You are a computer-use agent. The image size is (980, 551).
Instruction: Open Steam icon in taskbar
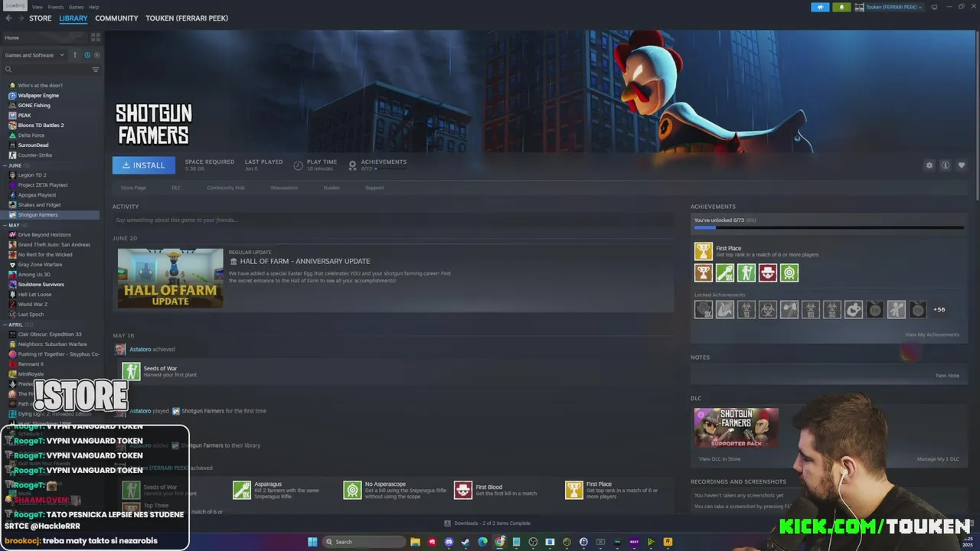tap(465, 542)
